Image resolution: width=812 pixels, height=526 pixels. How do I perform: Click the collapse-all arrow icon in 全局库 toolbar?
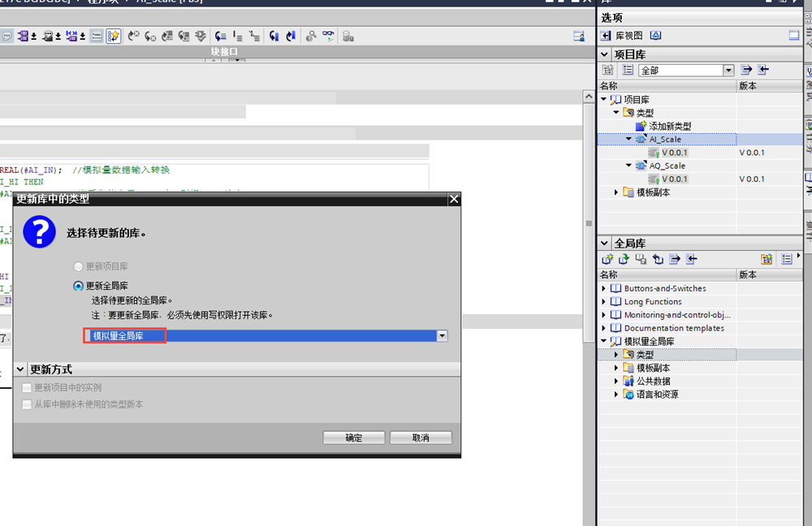(691, 259)
